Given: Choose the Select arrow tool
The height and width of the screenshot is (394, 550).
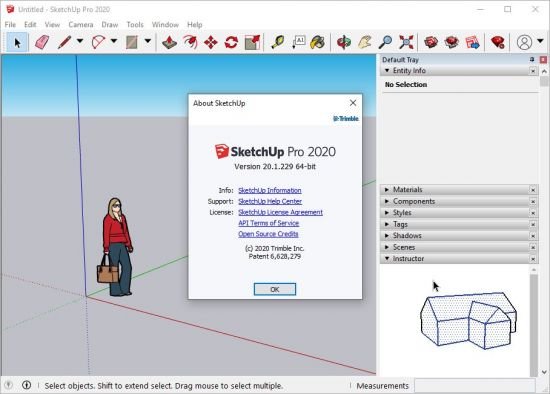Looking at the screenshot, I should pyautogui.click(x=17, y=42).
